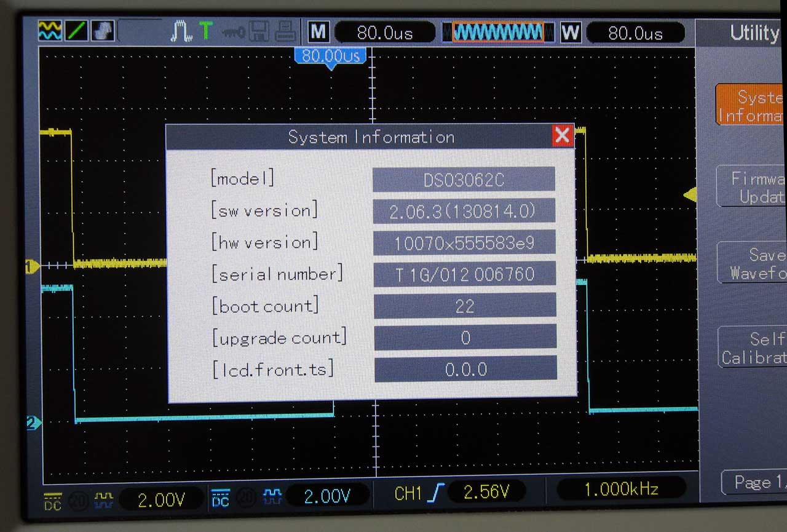Click the W window timebase icon
The image size is (787, 532).
pos(570,33)
